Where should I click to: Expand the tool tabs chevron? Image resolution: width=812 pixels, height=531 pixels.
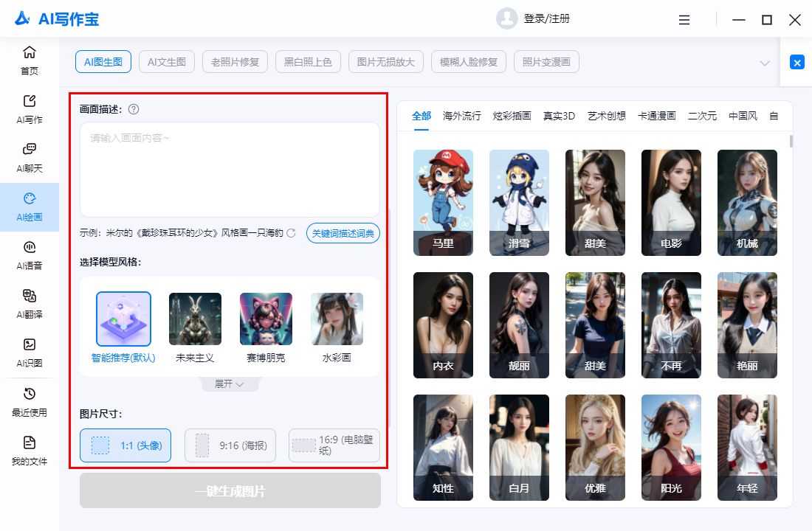tap(764, 63)
